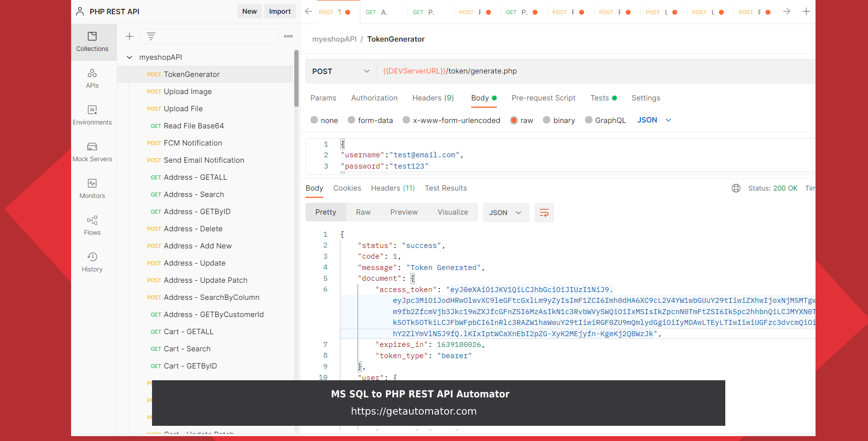868x441 pixels.
Task: Select the none body type radio
Action: click(x=314, y=120)
